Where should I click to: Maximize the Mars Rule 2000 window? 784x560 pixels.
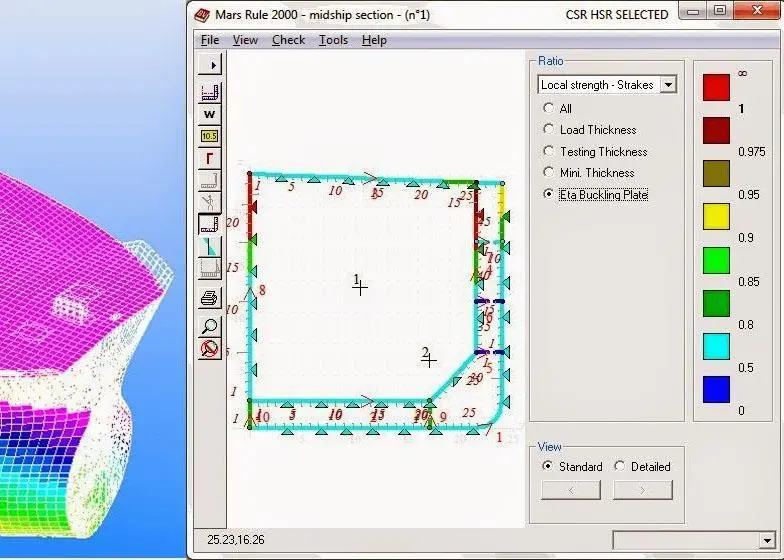click(x=720, y=11)
